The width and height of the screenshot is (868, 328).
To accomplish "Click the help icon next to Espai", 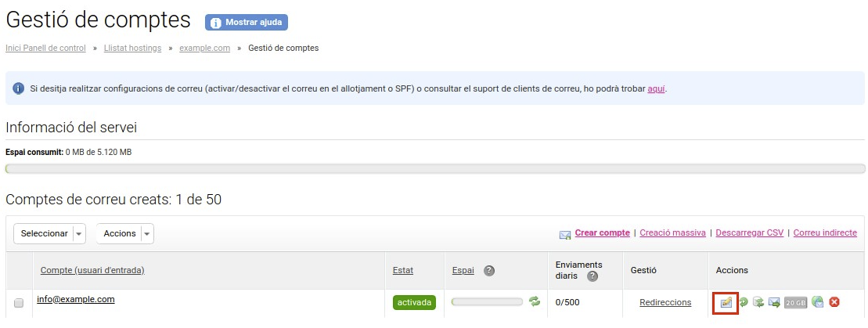I will (489, 270).
